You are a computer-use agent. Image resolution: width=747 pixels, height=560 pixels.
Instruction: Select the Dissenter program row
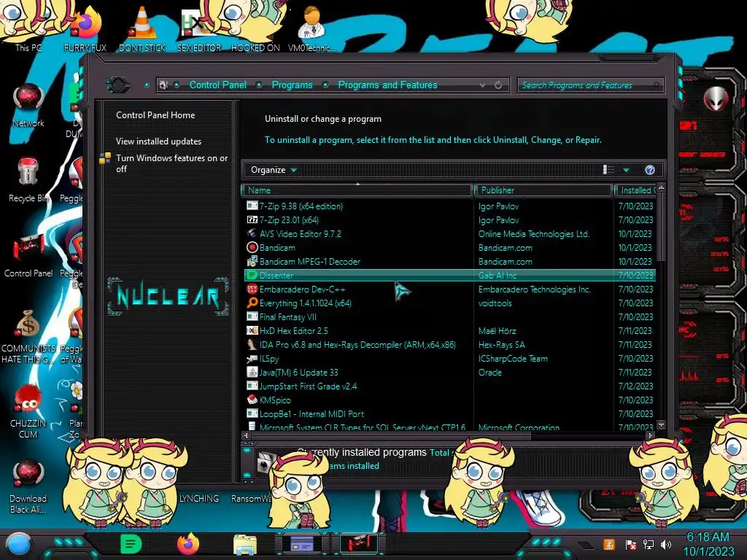coord(449,275)
